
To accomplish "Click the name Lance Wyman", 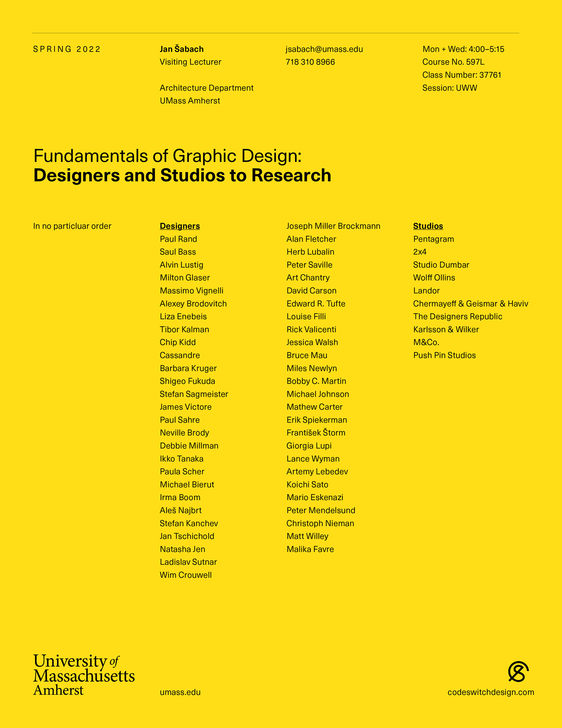I will pyautogui.click(x=313, y=459).
